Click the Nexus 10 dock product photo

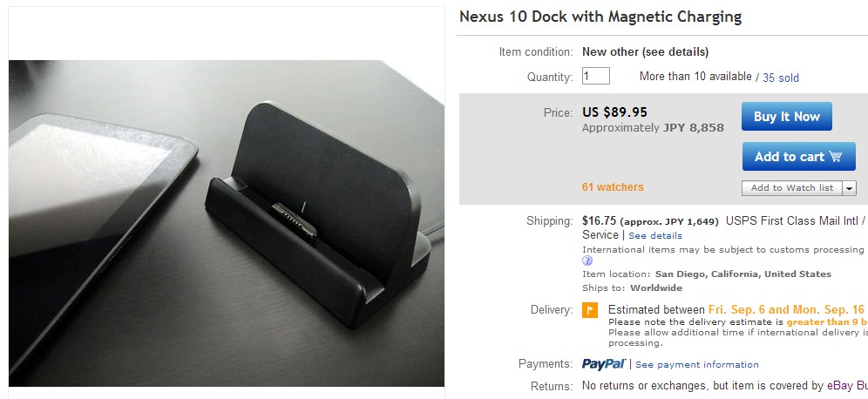coord(227,223)
